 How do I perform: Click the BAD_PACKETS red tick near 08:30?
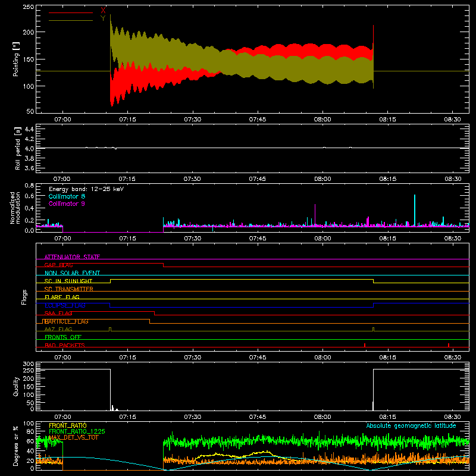coord(449,345)
